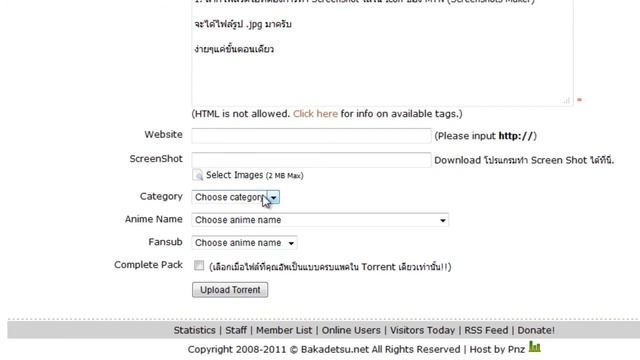
Task: Click the Upload Torrent button
Action: point(230,290)
